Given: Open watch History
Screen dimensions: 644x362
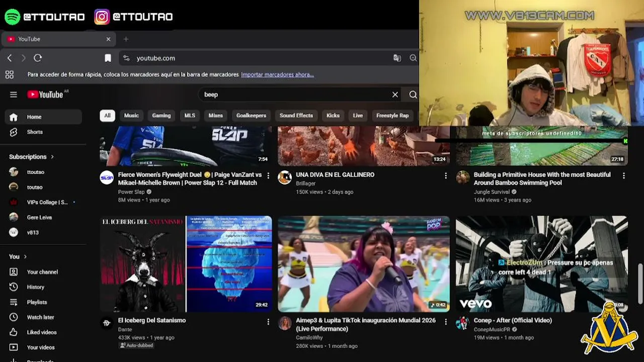Looking at the screenshot, I should [x=43, y=287].
